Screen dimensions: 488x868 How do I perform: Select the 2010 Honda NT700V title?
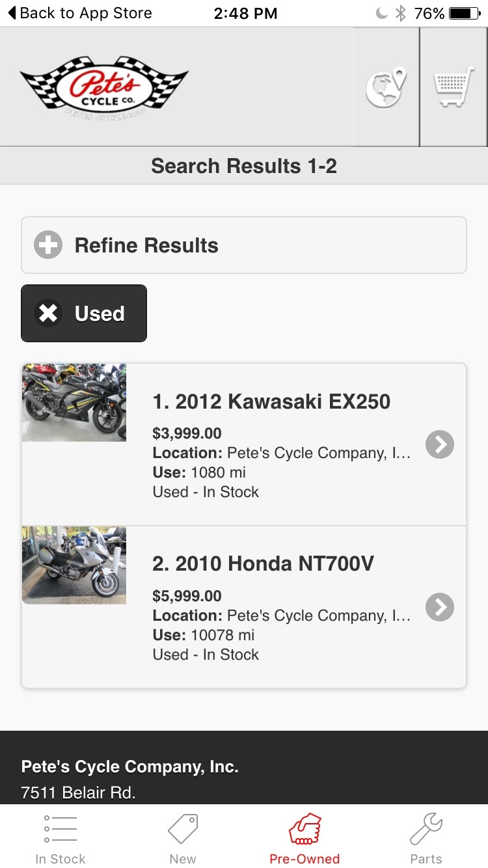tap(263, 563)
